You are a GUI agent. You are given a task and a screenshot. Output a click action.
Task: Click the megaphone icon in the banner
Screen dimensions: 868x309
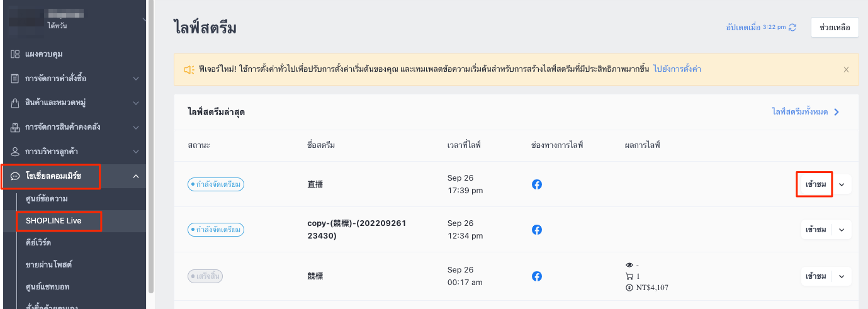[189, 69]
